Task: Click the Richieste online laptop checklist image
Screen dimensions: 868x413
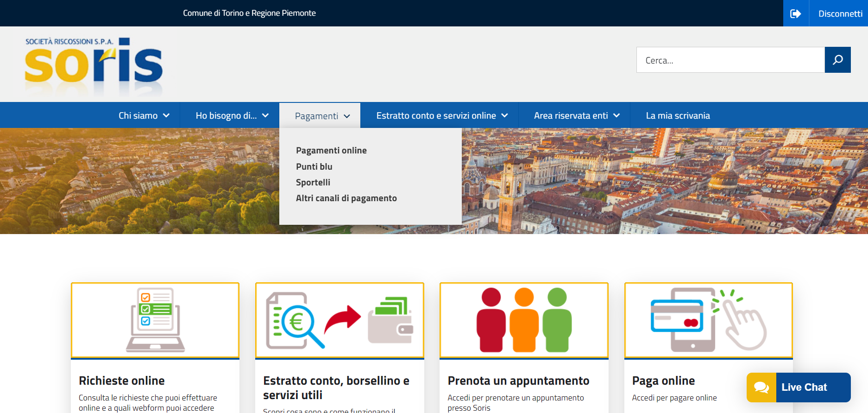Action: coord(155,320)
